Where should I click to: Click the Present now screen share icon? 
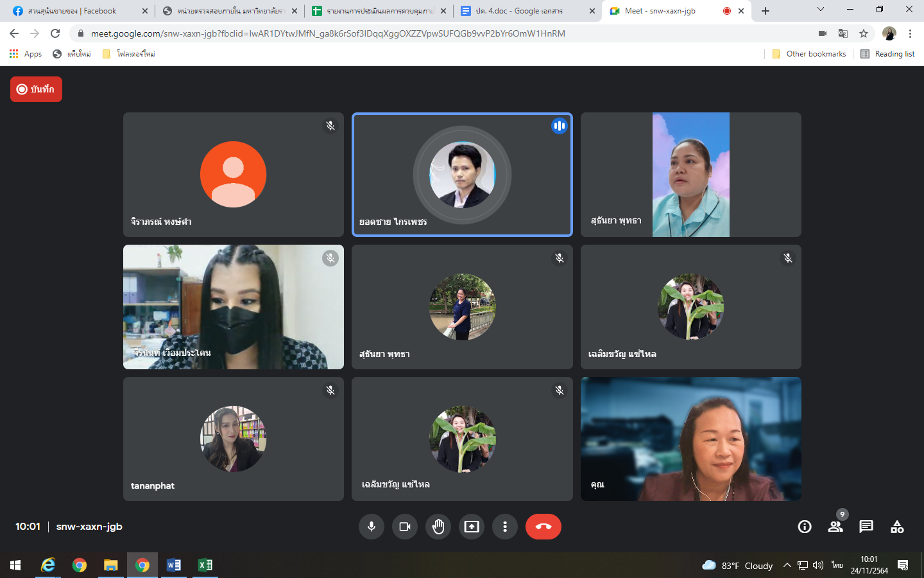click(472, 527)
